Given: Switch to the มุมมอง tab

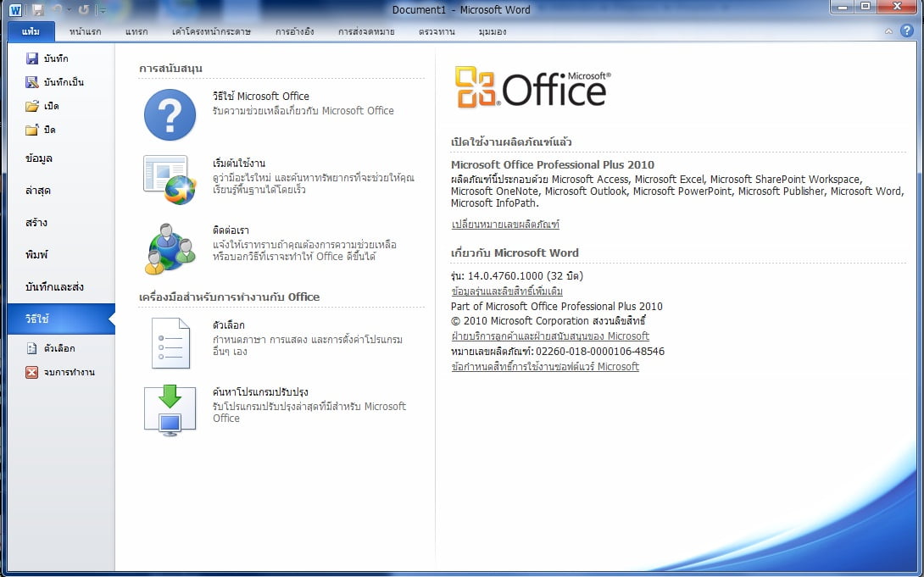Looking at the screenshot, I should click(493, 32).
